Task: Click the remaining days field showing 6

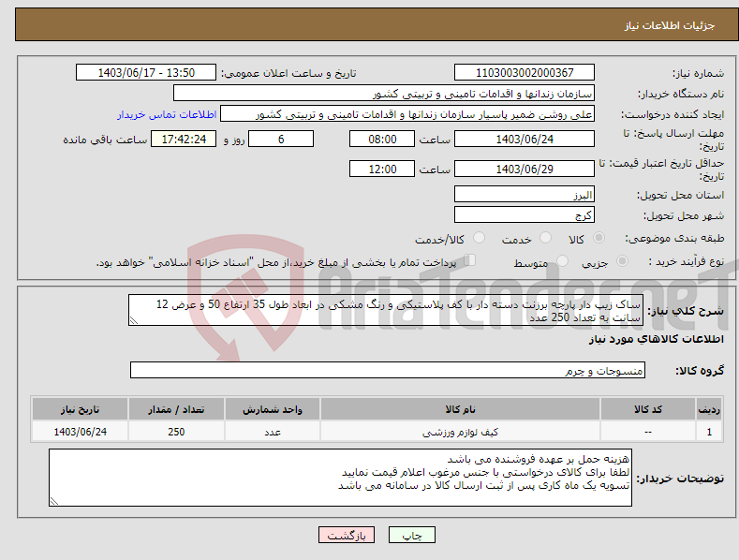Action: coord(281,139)
